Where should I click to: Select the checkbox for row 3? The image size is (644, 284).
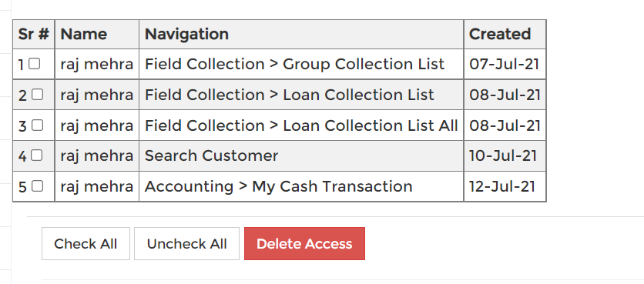(37, 125)
